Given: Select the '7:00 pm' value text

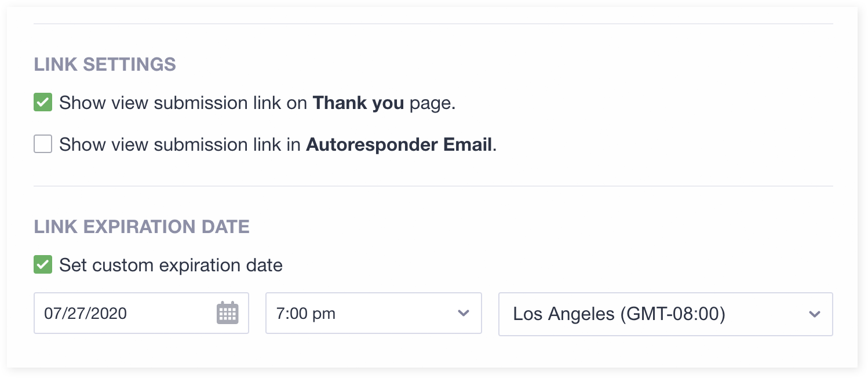Looking at the screenshot, I should pos(306,314).
